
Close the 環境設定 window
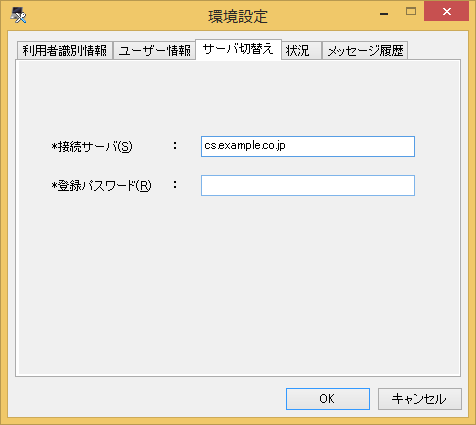tap(446, 11)
